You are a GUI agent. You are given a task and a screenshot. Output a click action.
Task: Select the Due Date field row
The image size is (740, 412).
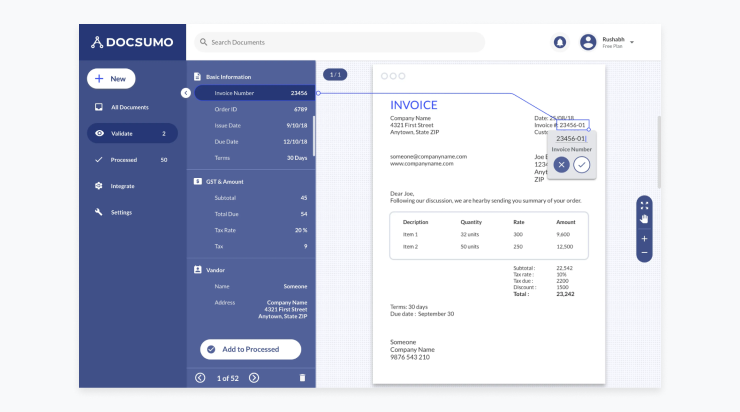(255, 142)
